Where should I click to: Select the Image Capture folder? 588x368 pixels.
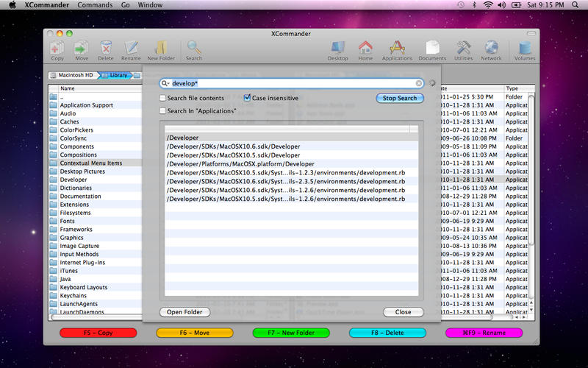tap(96, 246)
